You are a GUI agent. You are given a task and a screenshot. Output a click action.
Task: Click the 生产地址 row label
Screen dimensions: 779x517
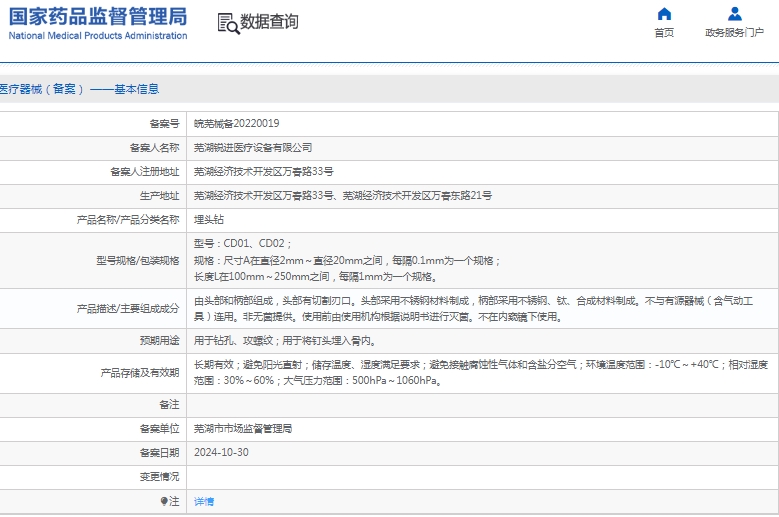coord(159,196)
